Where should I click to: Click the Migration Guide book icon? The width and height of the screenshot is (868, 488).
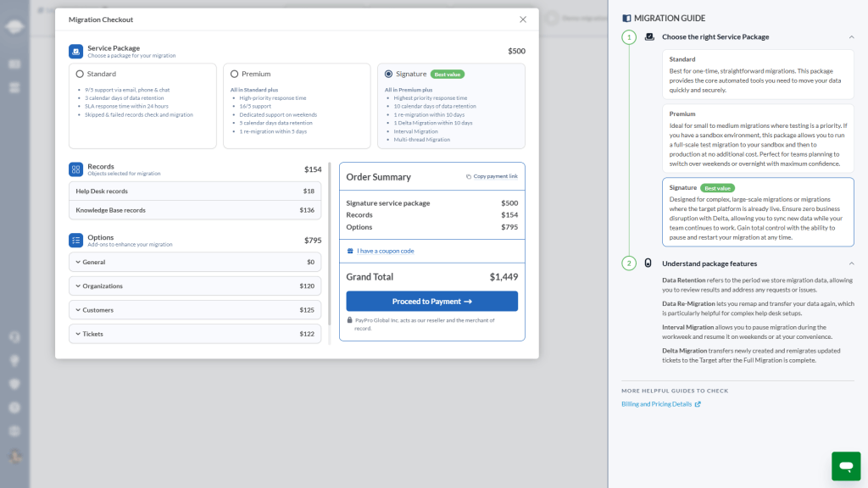coord(626,19)
